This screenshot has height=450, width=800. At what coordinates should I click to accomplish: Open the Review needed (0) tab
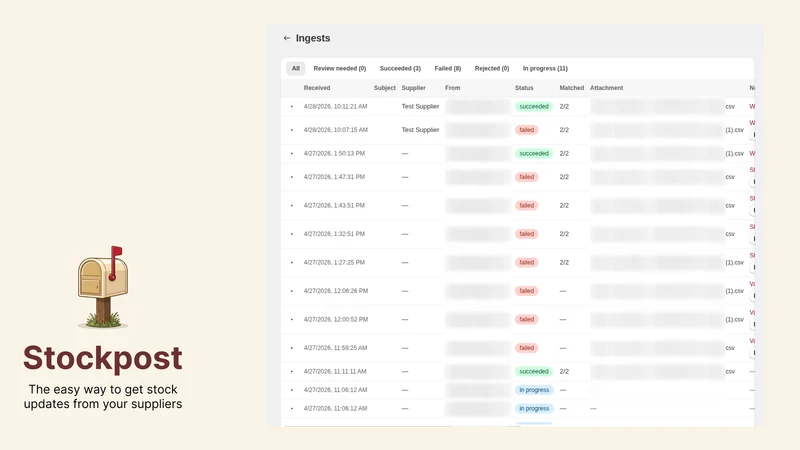click(340, 68)
